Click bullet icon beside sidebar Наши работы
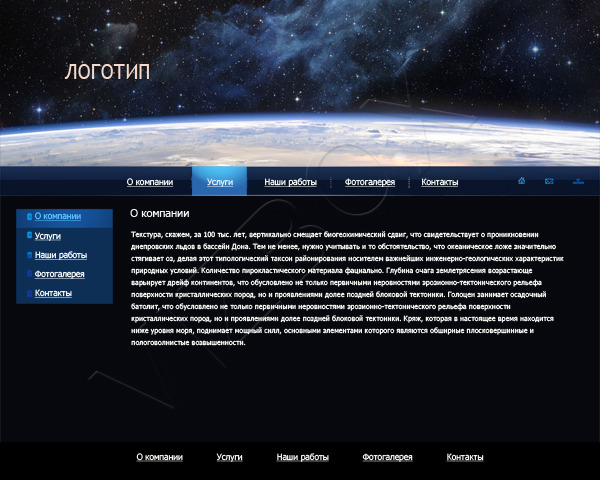600x480 pixels. pyautogui.click(x=29, y=255)
